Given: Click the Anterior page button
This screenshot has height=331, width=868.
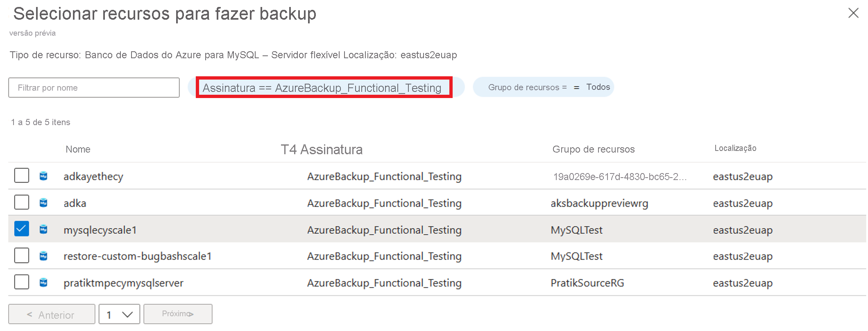Looking at the screenshot, I should [52, 314].
